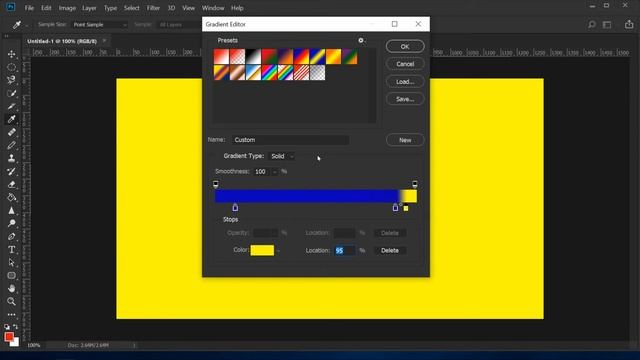This screenshot has width=640, height=360.
Task: Click the gradient Name field showing Custom
Action: point(291,140)
